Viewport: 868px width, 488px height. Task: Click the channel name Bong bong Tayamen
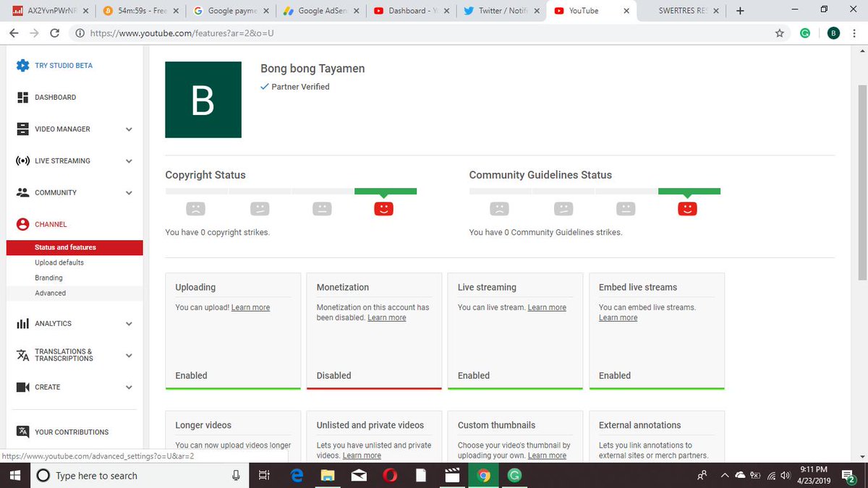312,69
